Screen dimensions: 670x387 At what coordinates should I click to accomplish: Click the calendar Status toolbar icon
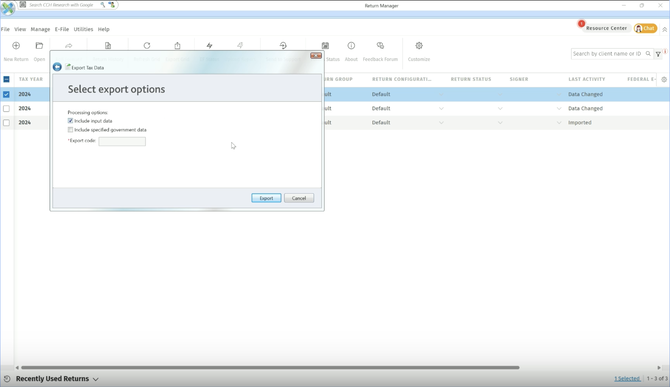point(325,46)
